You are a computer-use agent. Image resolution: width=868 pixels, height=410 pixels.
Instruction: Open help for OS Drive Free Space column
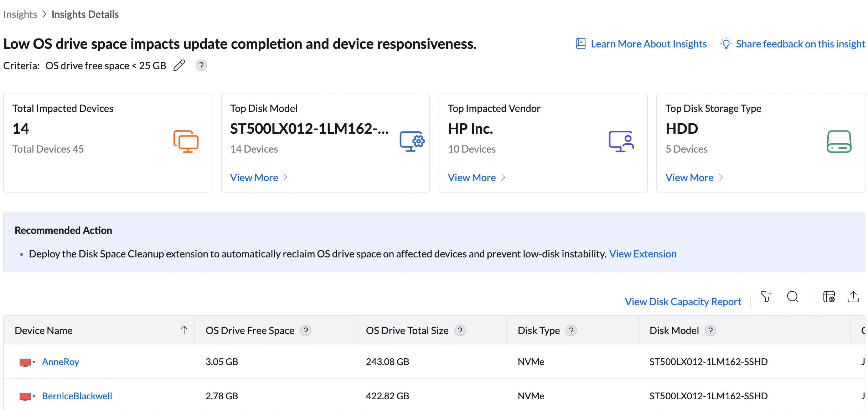pyautogui.click(x=306, y=330)
